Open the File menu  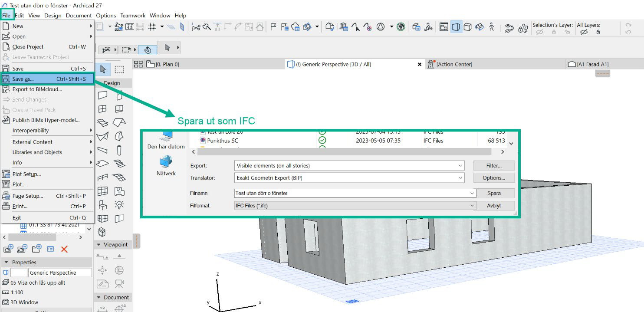tap(7, 15)
